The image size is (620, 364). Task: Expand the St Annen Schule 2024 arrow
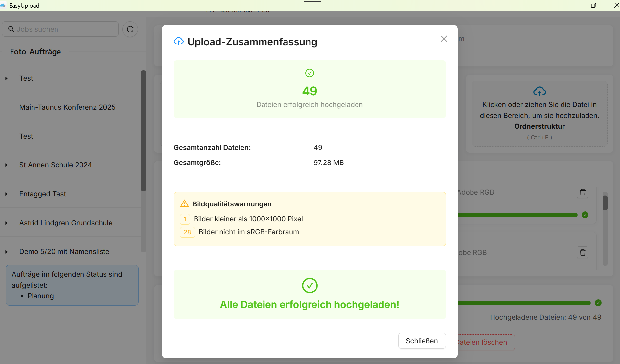pyautogui.click(x=6, y=165)
